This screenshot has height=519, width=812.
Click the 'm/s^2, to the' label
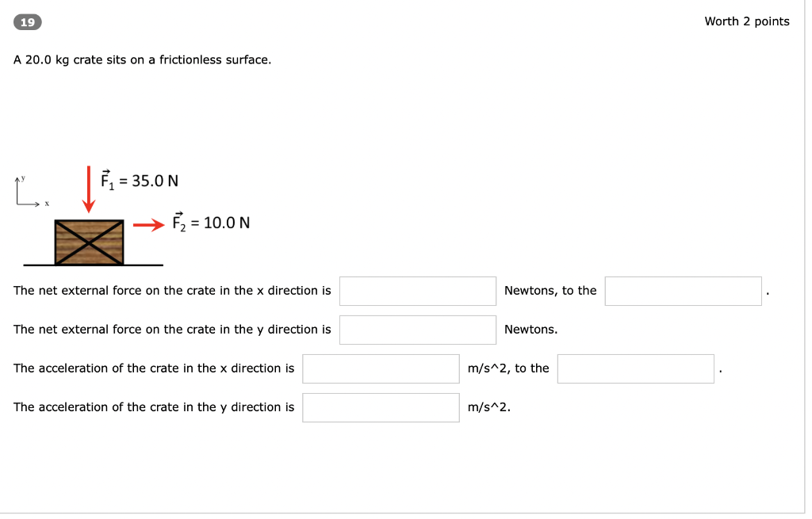[x=508, y=368]
